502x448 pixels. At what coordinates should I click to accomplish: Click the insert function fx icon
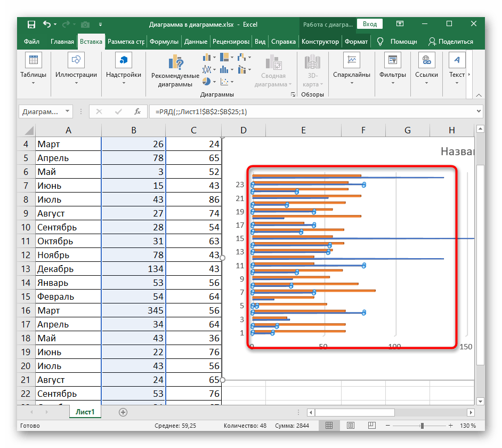(137, 111)
